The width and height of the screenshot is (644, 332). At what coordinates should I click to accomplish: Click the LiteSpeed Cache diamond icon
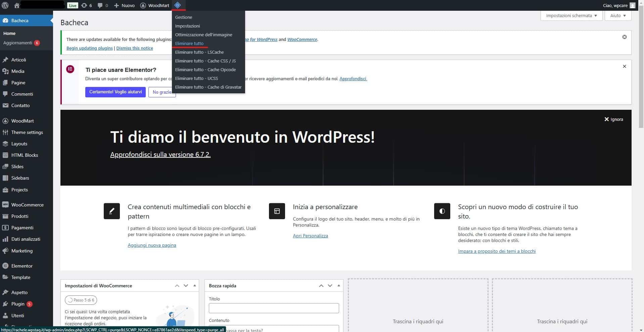tap(178, 5)
